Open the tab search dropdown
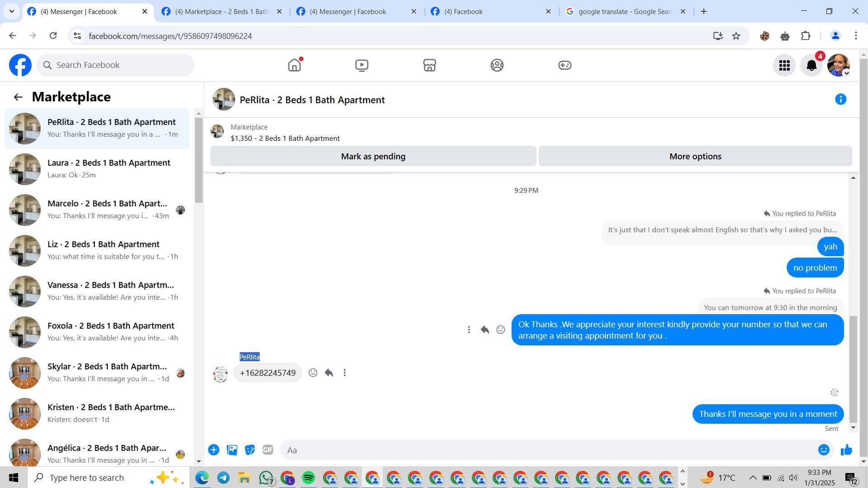Viewport: 868px width, 488px height. (x=12, y=12)
